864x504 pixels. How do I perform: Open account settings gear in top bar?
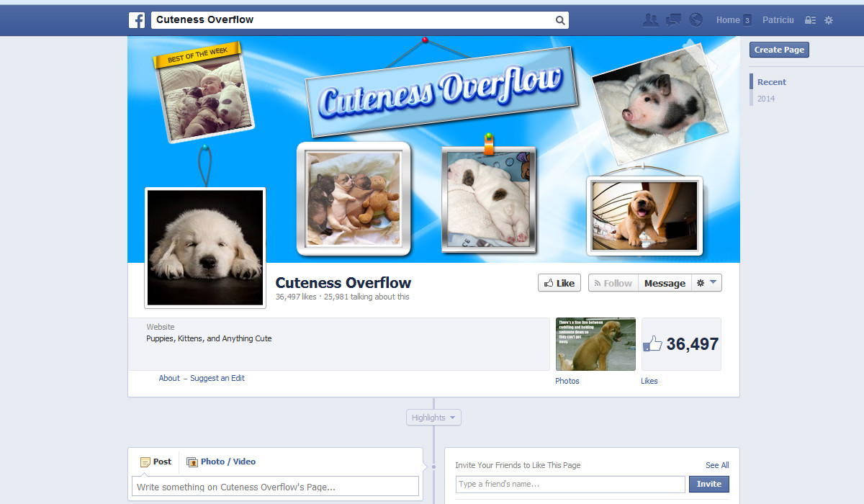(x=829, y=20)
